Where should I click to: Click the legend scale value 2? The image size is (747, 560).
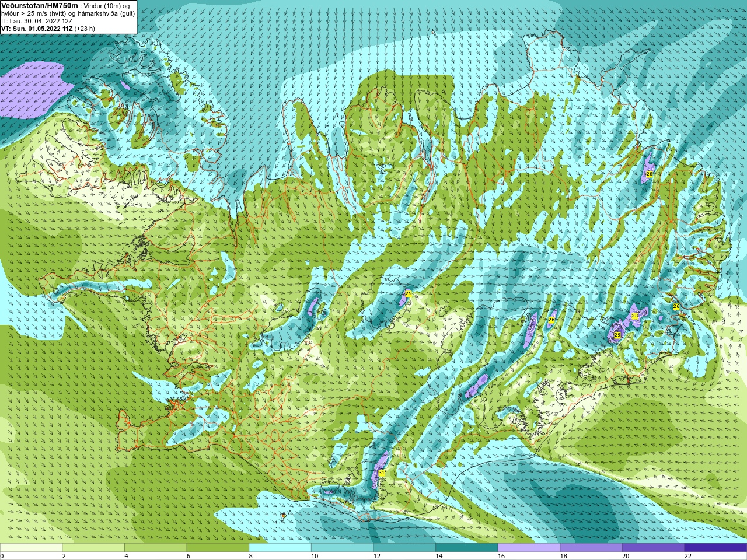(x=64, y=556)
